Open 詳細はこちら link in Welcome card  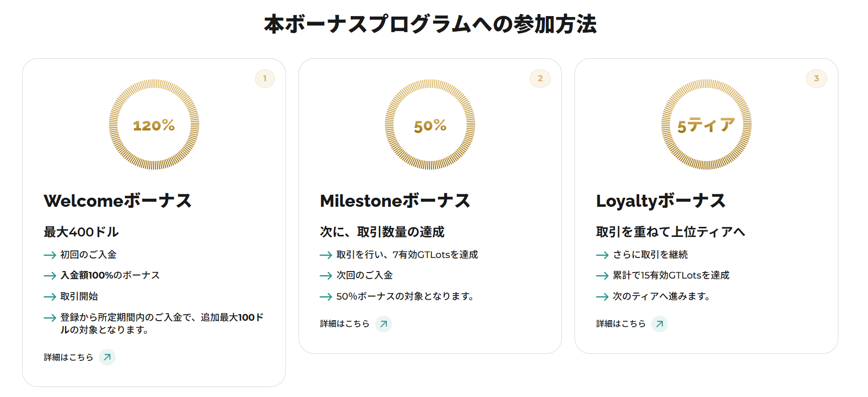[x=69, y=357]
